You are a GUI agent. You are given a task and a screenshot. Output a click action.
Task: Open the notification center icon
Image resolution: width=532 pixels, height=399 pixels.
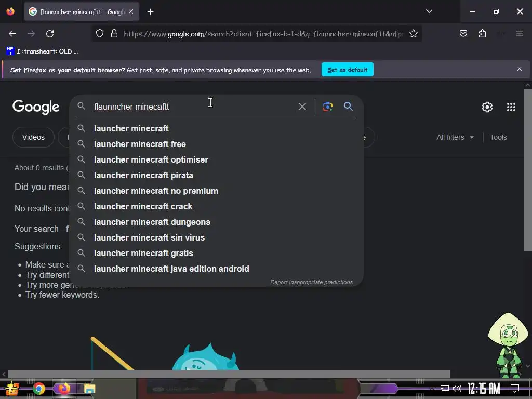pos(515,389)
